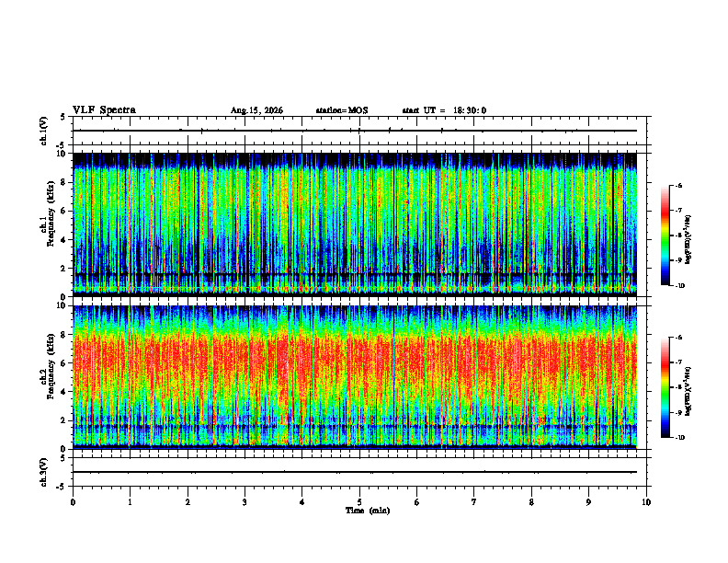This screenshot has width=728, height=563.
Task: Click the ch.3(V) axis label
Action: pyautogui.click(x=44, y=472)
